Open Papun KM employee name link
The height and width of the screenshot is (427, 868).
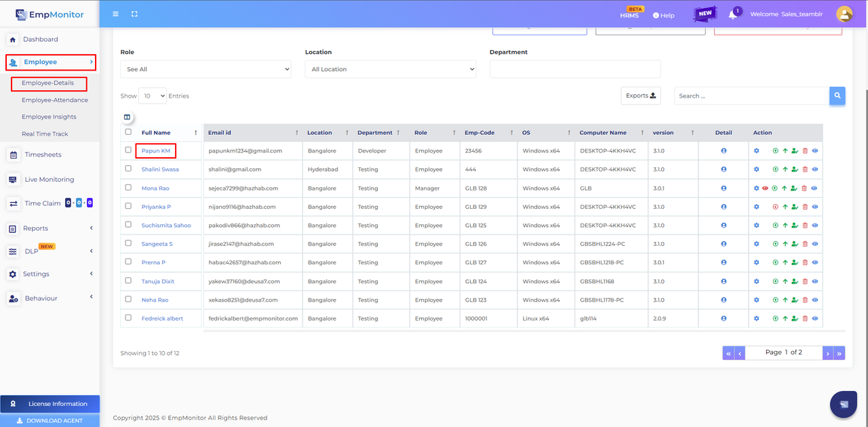click(156, 150)
